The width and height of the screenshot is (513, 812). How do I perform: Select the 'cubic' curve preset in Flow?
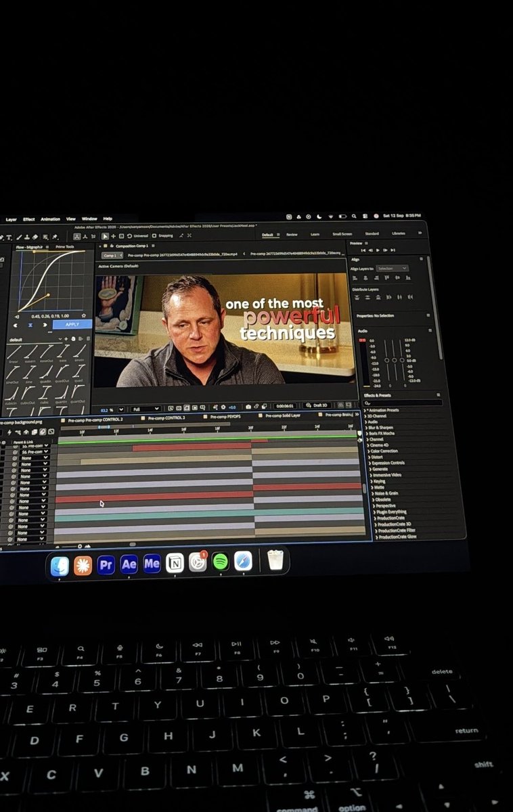tap(45, 394)
